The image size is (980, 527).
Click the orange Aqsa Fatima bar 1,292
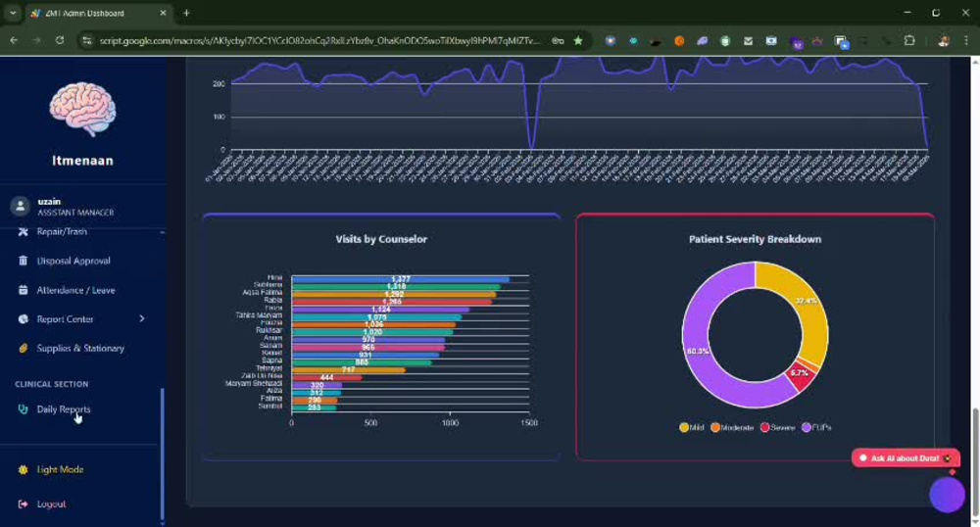tap(394, 294)
